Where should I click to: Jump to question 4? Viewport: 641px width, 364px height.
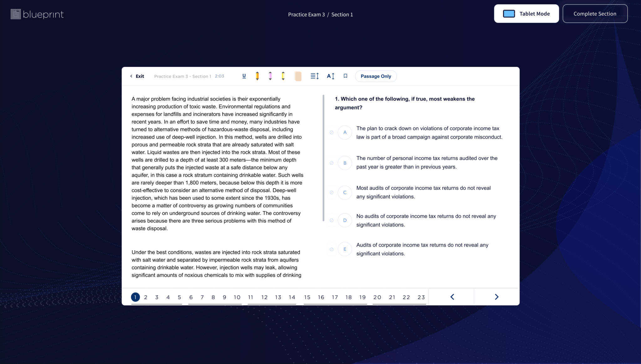(x=168, y=297)
